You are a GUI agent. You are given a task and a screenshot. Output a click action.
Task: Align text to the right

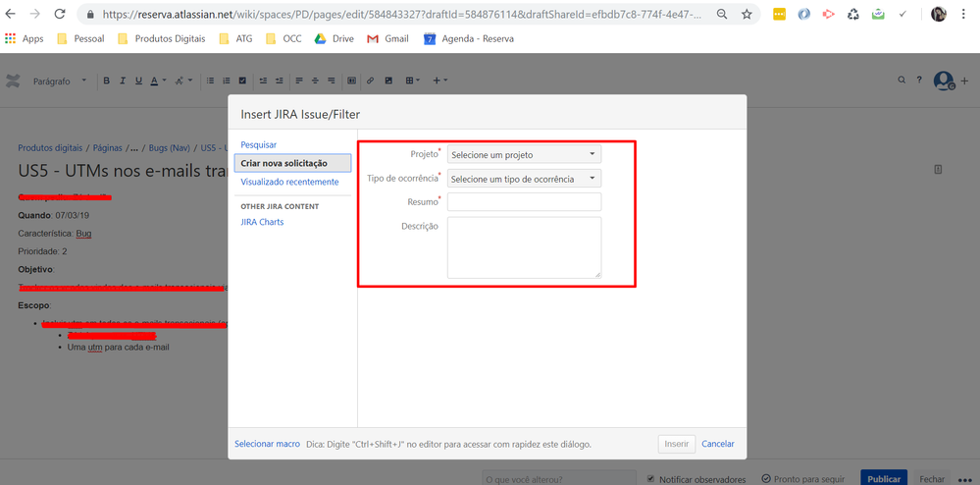[x=332, y=81]
